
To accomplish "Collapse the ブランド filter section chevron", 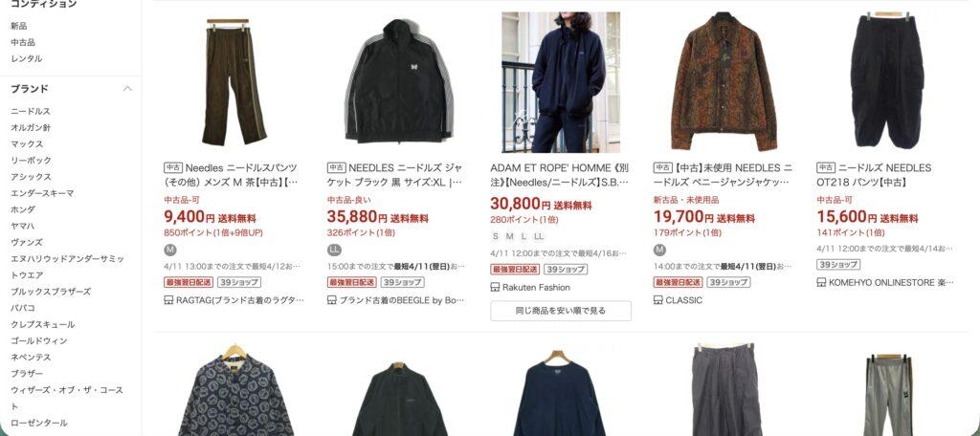I will (127, 89).
